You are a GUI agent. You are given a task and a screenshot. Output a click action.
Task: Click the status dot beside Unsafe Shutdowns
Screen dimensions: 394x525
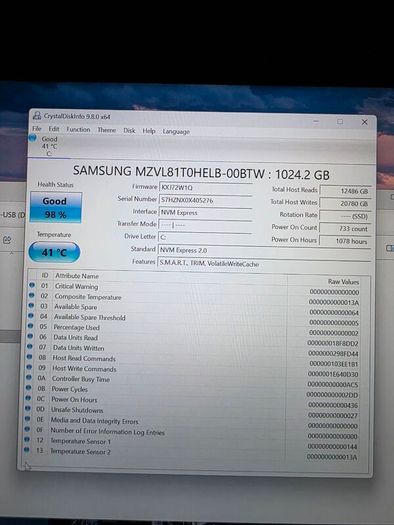pos(29,408)
